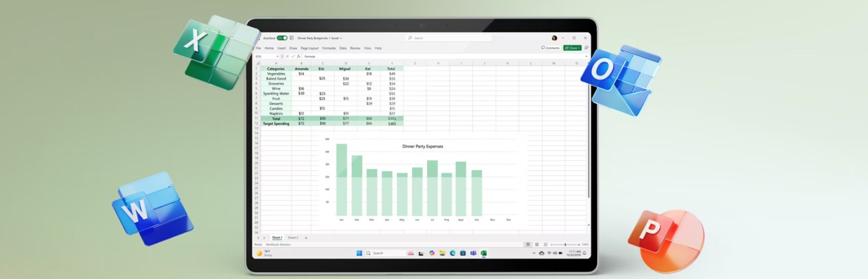This screenshot has height=279, width=868.
Task: Open the notification bell in the tray
Action: tap(585, 253)
